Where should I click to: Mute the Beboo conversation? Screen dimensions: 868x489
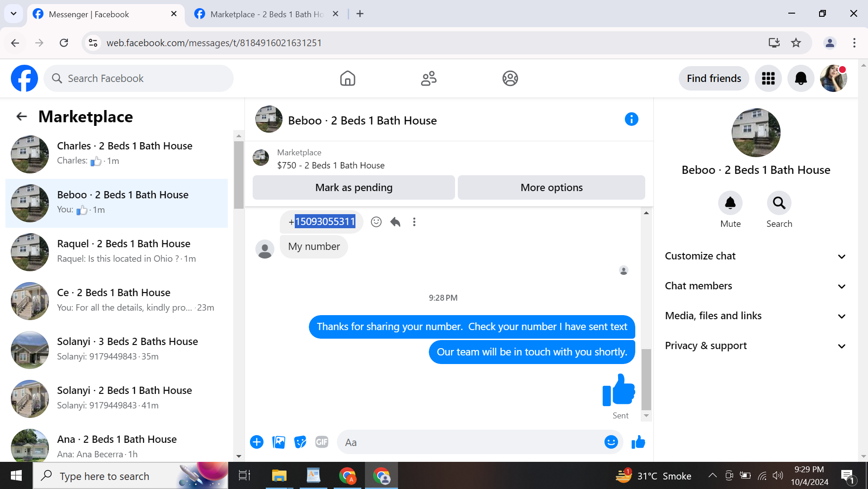coord(730,203)
